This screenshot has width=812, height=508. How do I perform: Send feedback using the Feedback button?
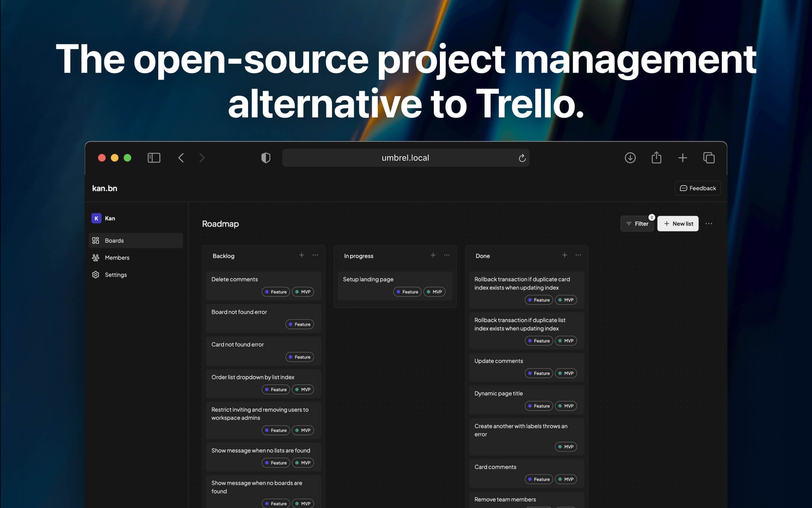click(x=697, y=188)
